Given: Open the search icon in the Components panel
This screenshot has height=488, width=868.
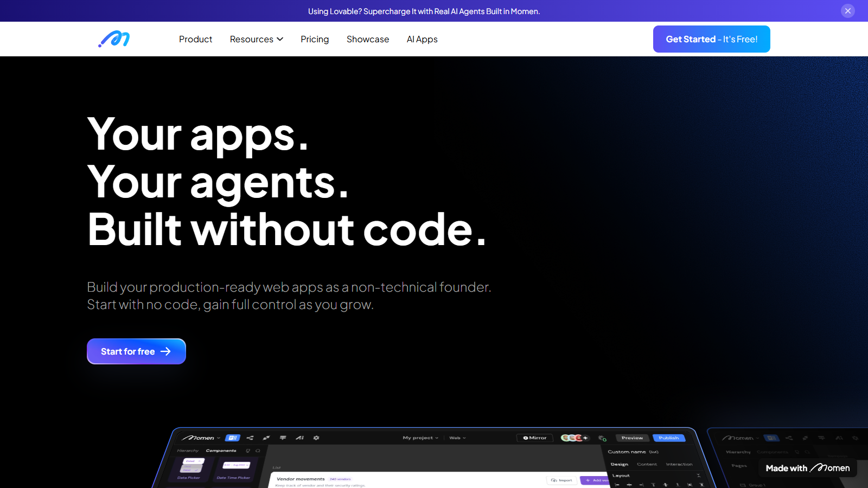Looking at the screenshot, I should (258, 451).
